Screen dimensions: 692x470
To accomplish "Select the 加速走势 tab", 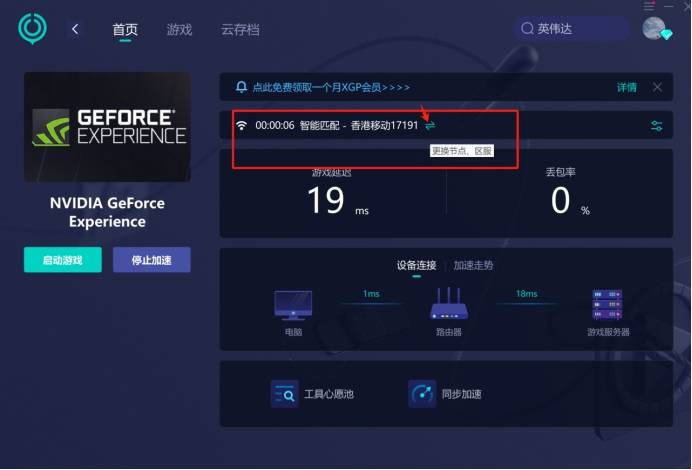I will click(473, 265).
